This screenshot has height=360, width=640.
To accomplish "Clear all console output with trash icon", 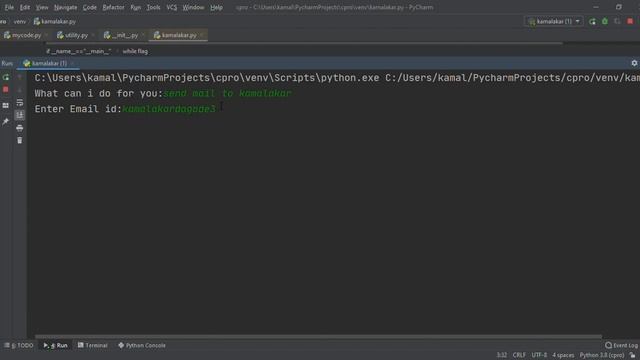I will pyautogui.click(x=20, y=140).
